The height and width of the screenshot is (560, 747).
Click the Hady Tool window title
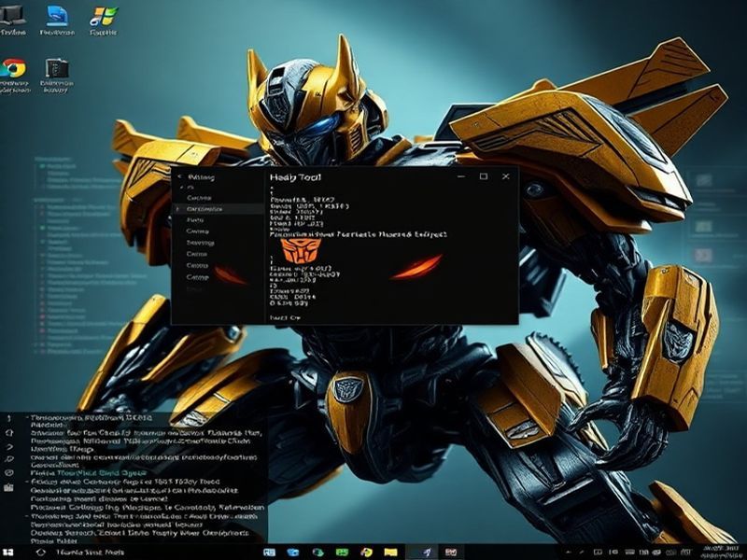coord(295,177)
